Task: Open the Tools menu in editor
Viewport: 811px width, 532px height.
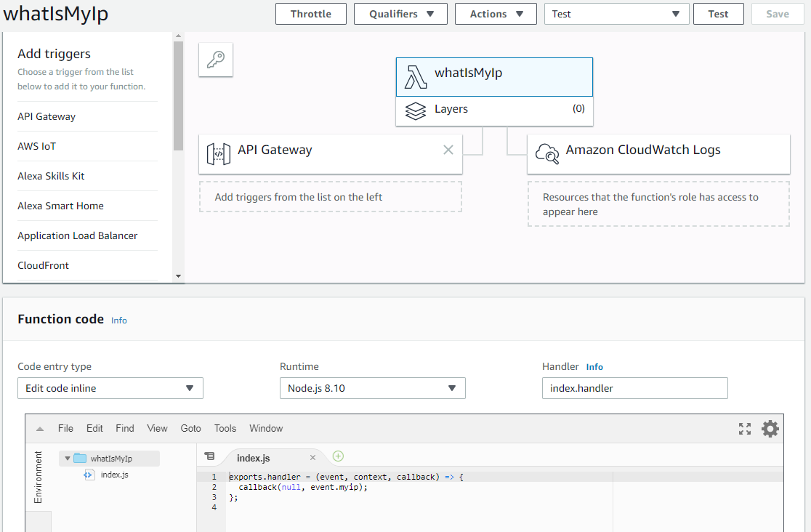Action: pyautogui.click(x=225, y=429)
